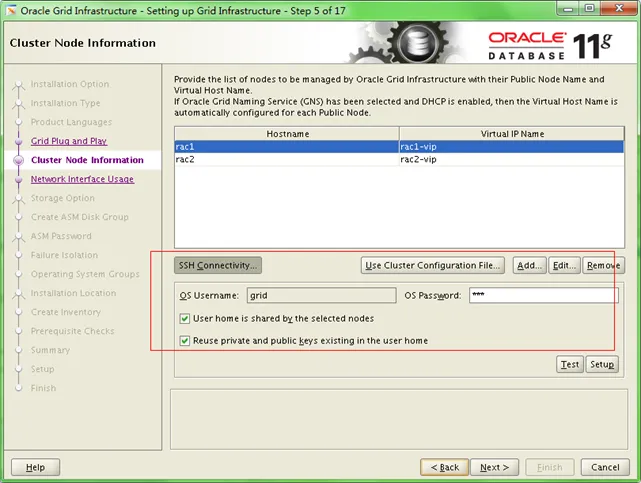The image size is (641, 483).
Task: Click the Virtual IP Name column header
Action: click(x=512, y=134)
